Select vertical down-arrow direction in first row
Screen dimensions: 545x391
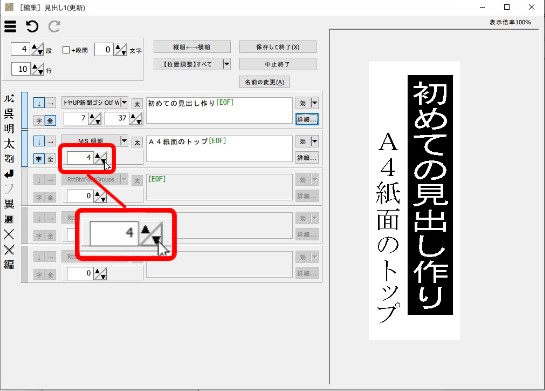[x=39, y=103]
